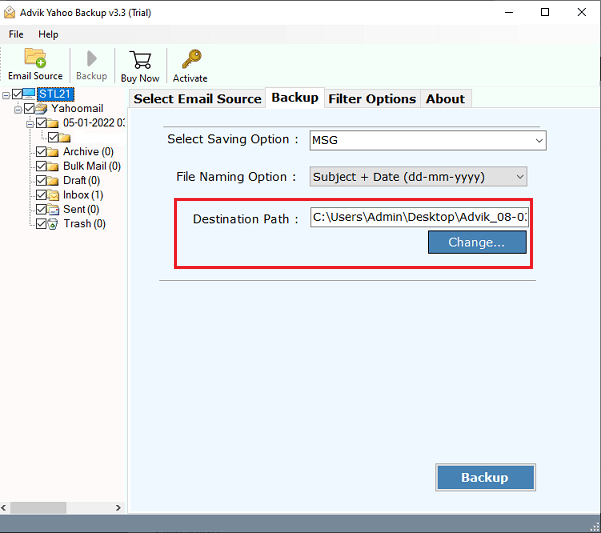The image size is (601, 533).
Task: Click the tree scrollbar left arrow
Action: click(x=4, y=508)
